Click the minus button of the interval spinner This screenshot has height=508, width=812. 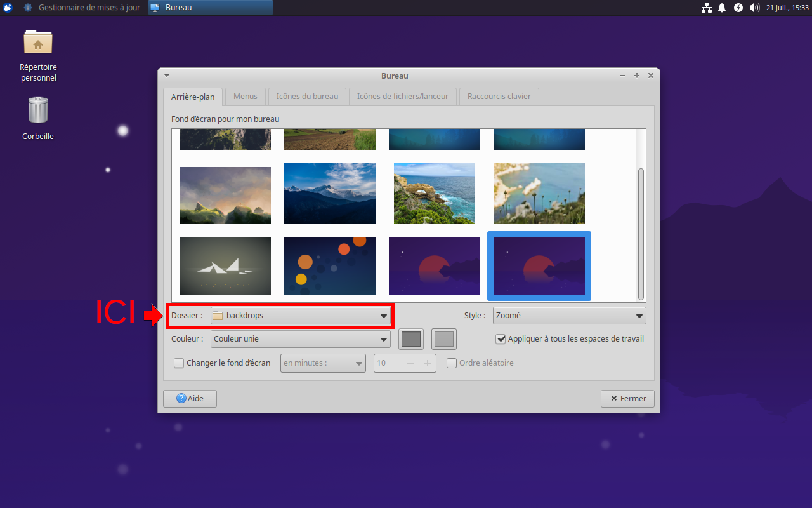[410, 363]
